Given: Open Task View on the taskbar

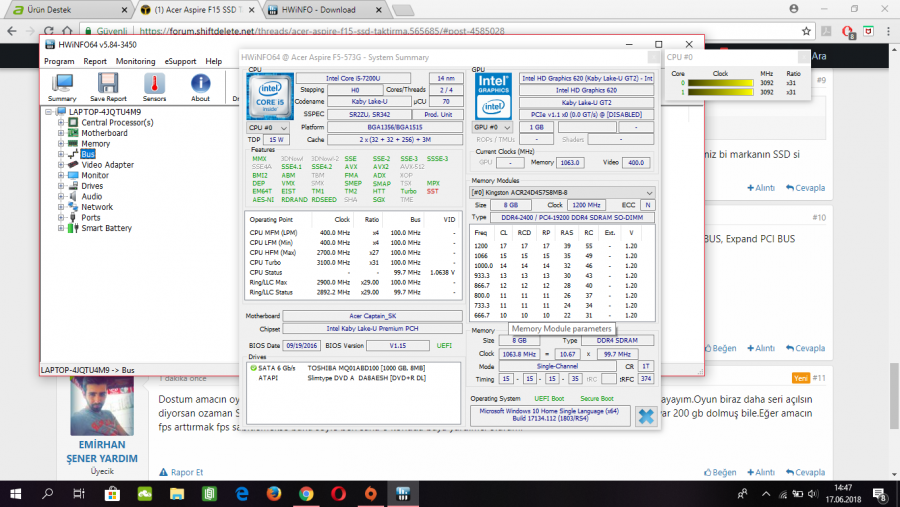Looking at the screenshot, I should coord(79,494).
